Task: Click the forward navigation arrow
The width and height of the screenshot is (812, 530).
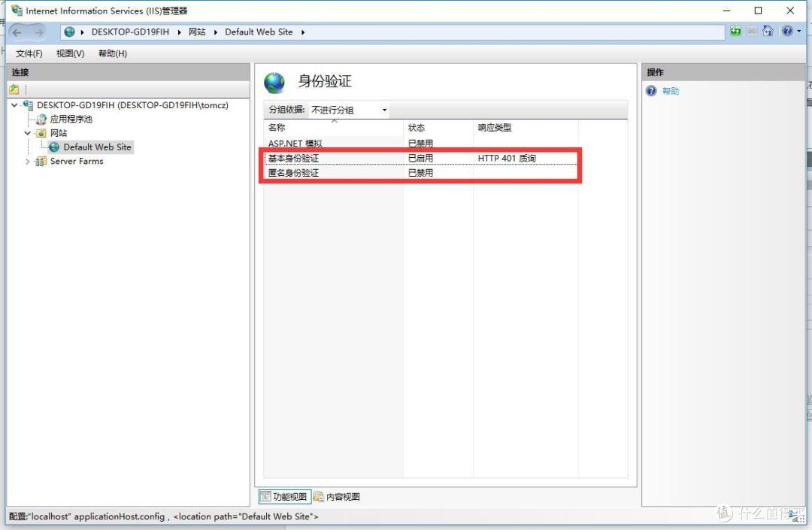Action: click(38, 32)
